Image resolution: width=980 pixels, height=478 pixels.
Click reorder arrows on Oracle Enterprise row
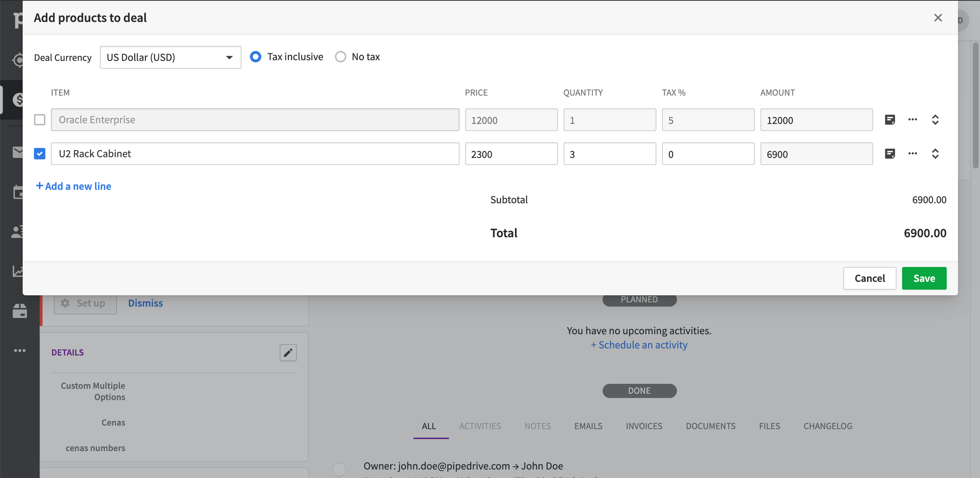click(935, 119)
